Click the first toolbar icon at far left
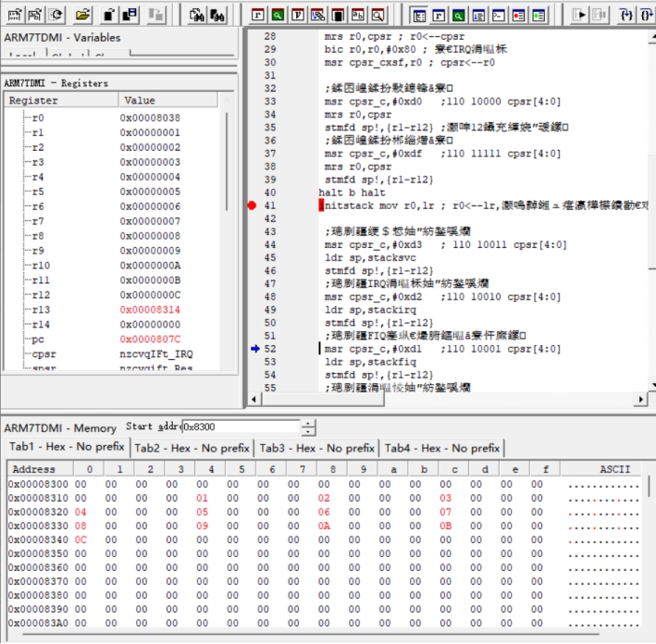The height and width of the screenshot is (644, 656). pyautogui.click(x=15, y=15)
